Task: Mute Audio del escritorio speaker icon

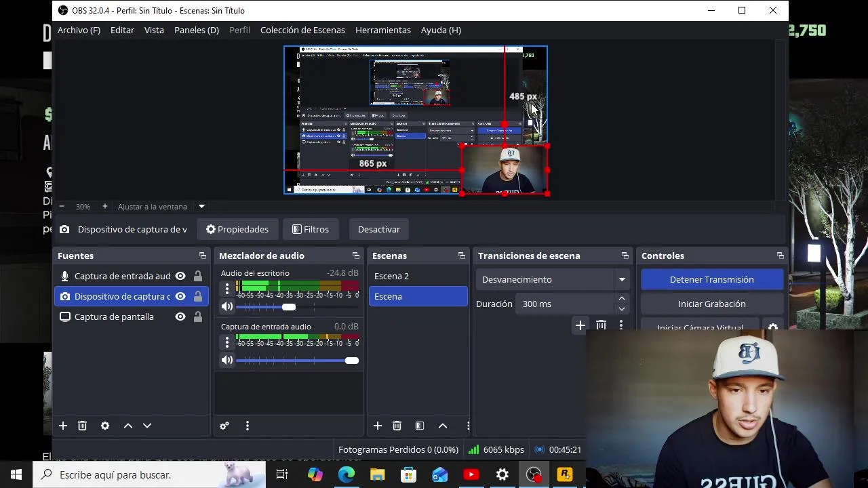Action: pos(227,306)
